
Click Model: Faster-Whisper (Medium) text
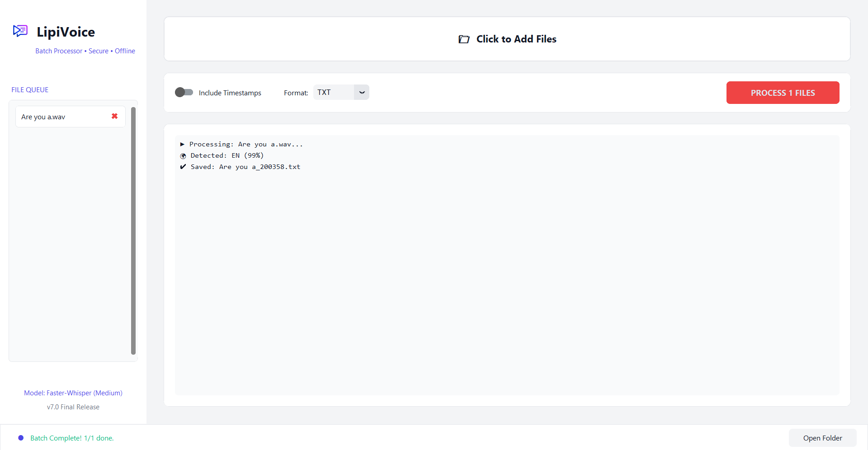tap(73, 393)
